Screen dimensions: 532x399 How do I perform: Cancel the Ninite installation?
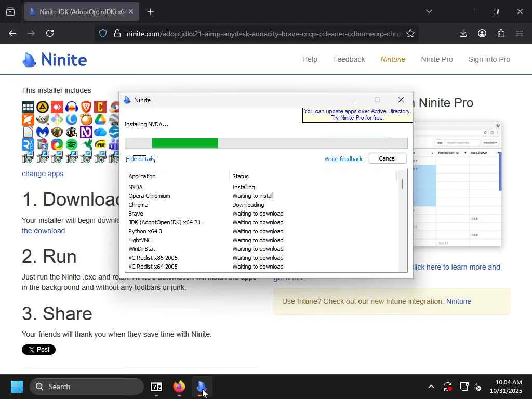388,158
